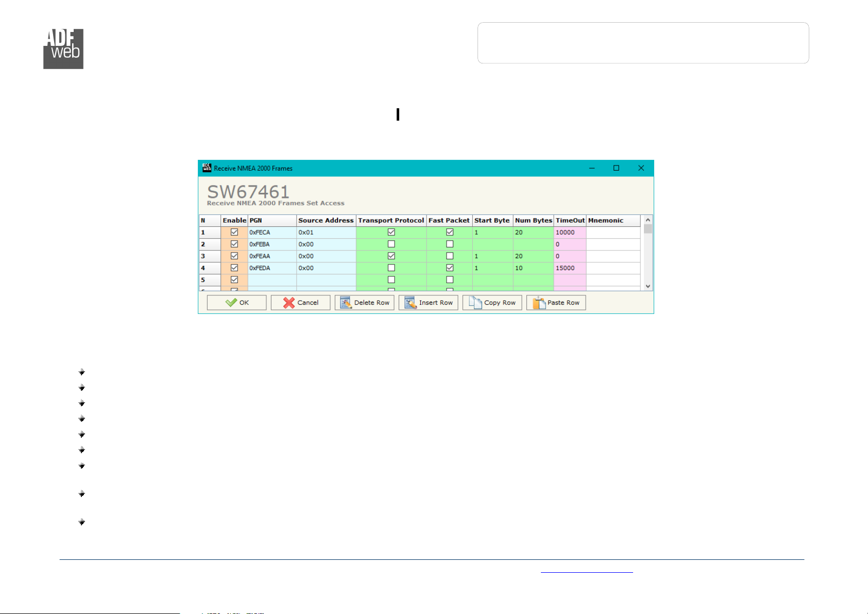
Task: Click the Insert Row button
Action: click(428, 303)
